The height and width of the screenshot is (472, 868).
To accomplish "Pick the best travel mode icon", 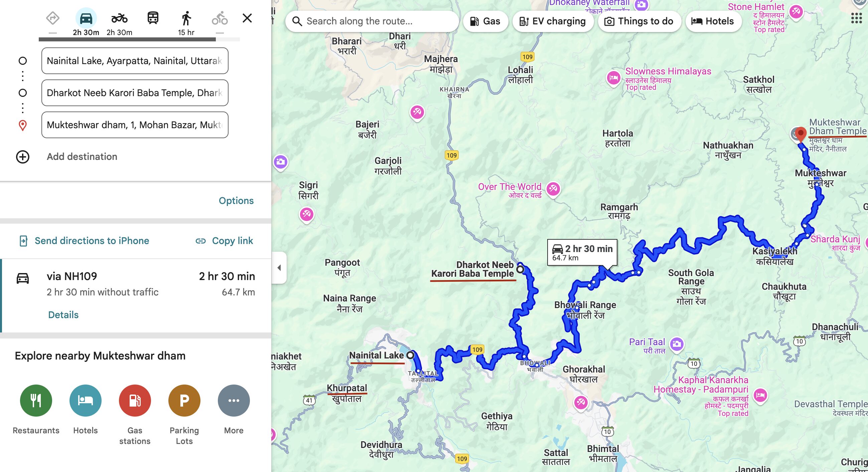I will (x=52, y=18).
